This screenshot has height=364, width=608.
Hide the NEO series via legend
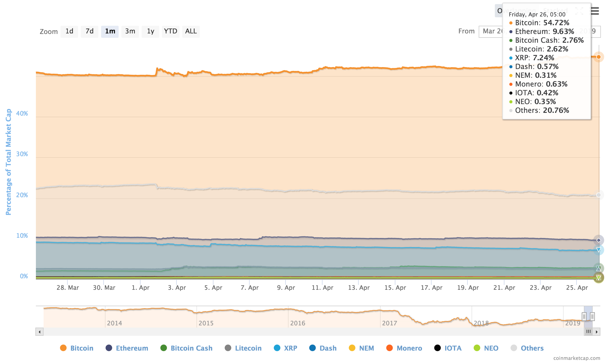point(486,348)
